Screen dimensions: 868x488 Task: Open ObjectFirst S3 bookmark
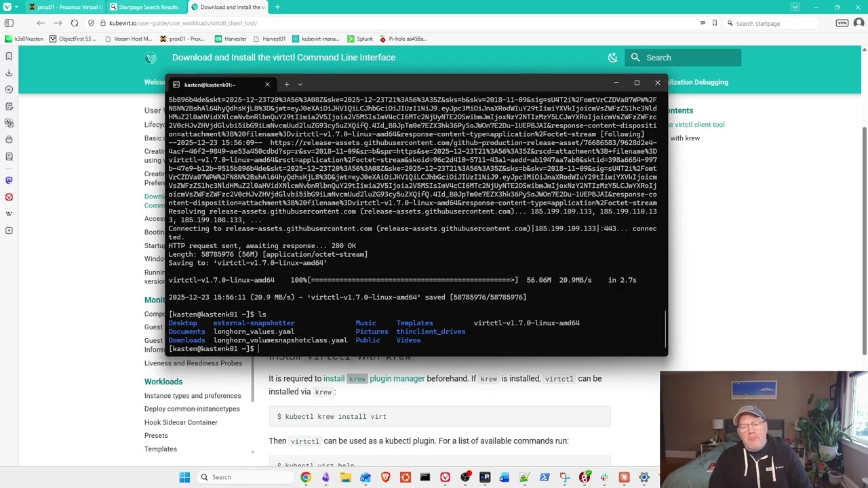pos(73,39)
